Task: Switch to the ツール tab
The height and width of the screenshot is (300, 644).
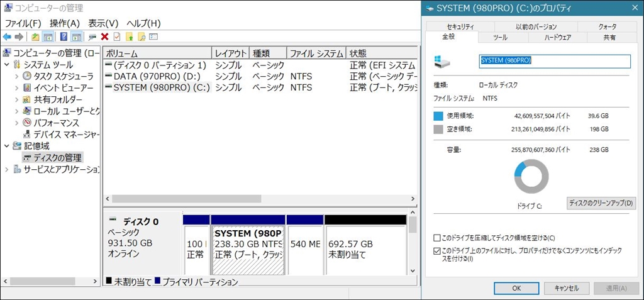Action: pos(500,37)
